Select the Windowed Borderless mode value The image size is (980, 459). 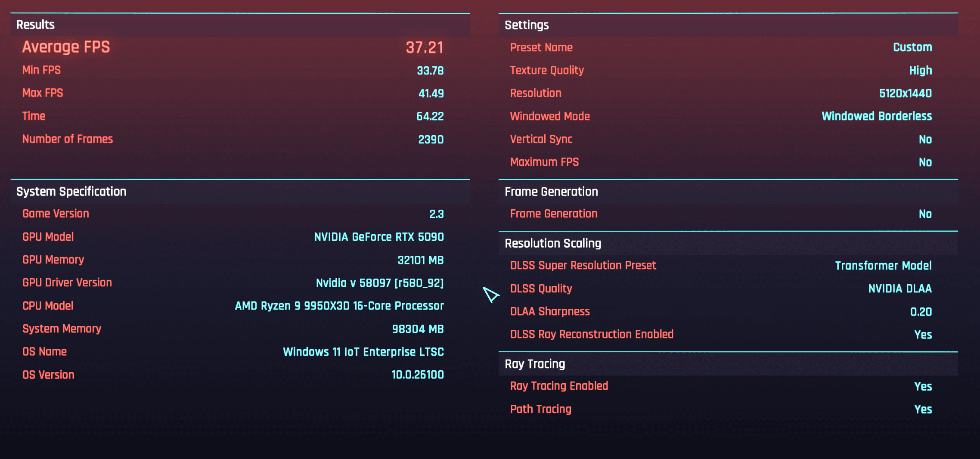coord(876,116)
